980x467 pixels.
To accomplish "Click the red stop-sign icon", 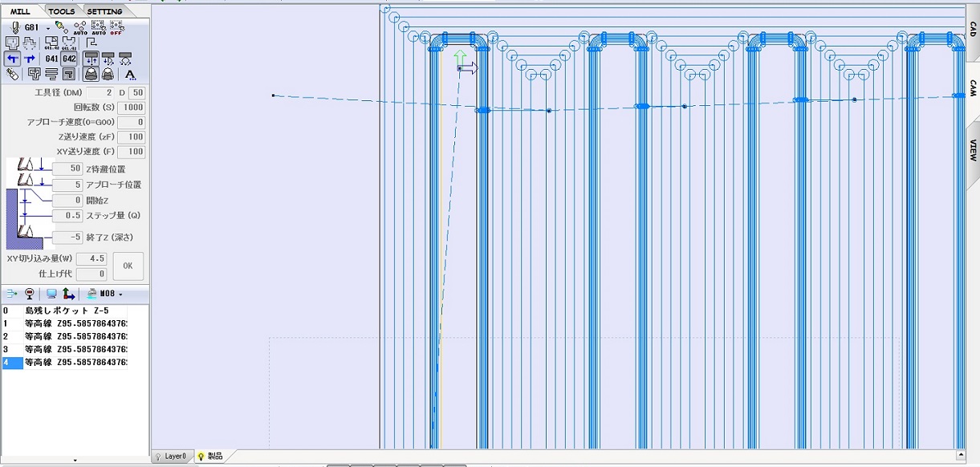I will pyautogui.click(x=30, y=294).
